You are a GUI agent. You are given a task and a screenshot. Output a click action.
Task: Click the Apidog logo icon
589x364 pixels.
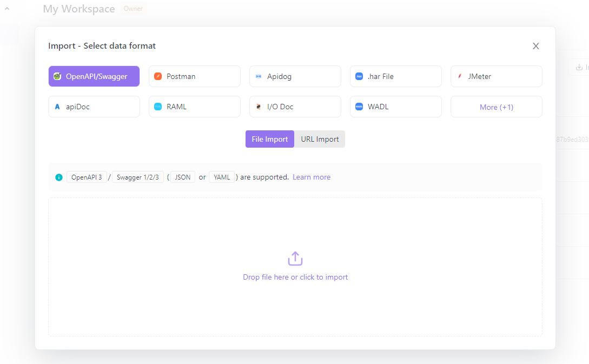point(259,76)
